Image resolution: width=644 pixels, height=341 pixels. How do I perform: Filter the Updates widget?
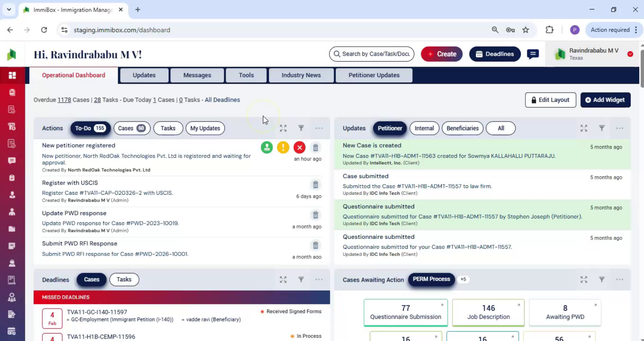[602, 128]
